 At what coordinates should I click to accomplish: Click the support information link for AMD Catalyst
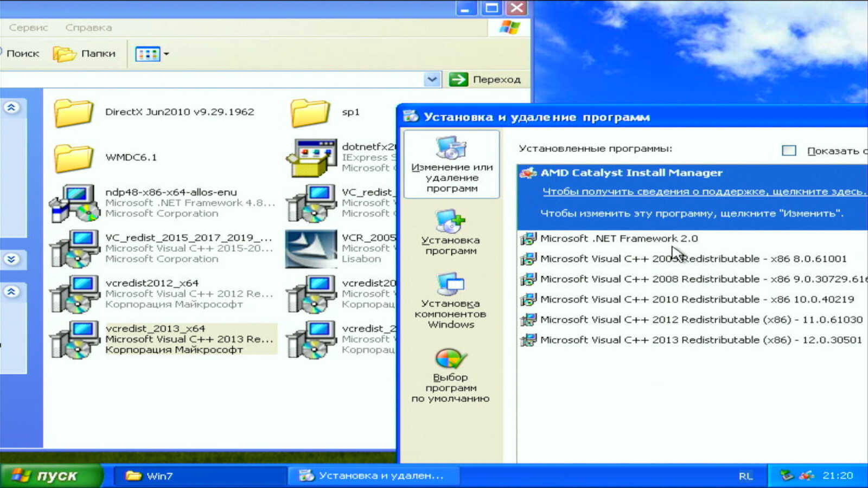coord(704,192)
